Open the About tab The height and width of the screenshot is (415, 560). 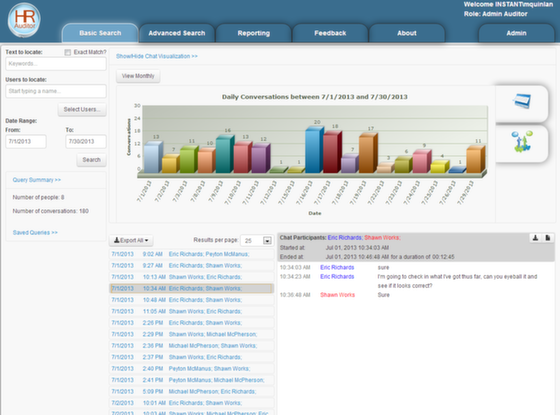point(407,33)
